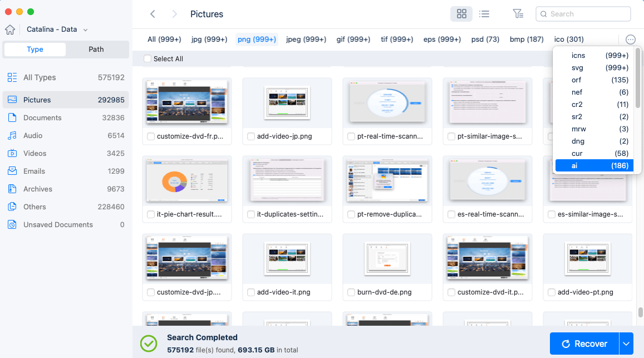Click the Videos category icon
Image resolution: width=644 pixels, height=358 pixels.
(x=12, y=153)
